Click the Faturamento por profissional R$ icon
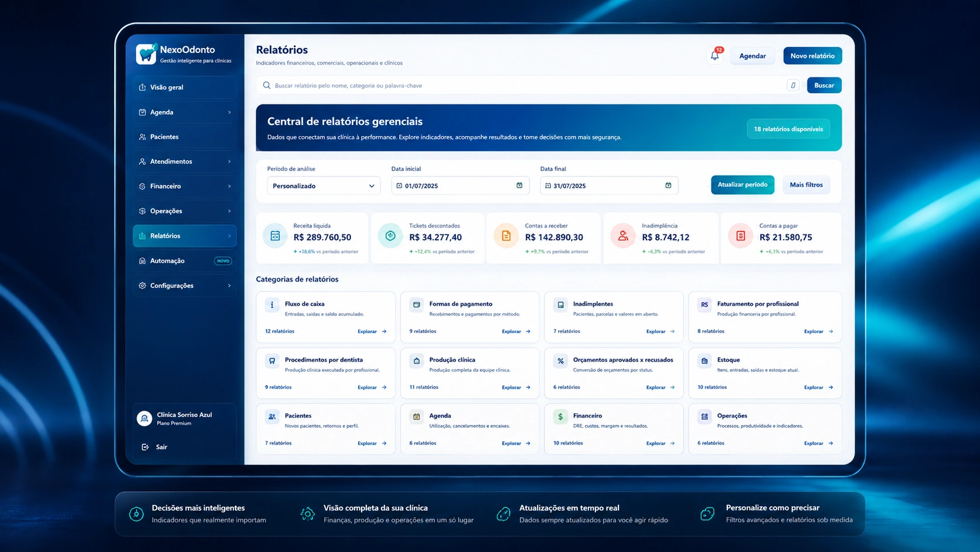This screenshot has height=552, width=980. pos(705,305)
